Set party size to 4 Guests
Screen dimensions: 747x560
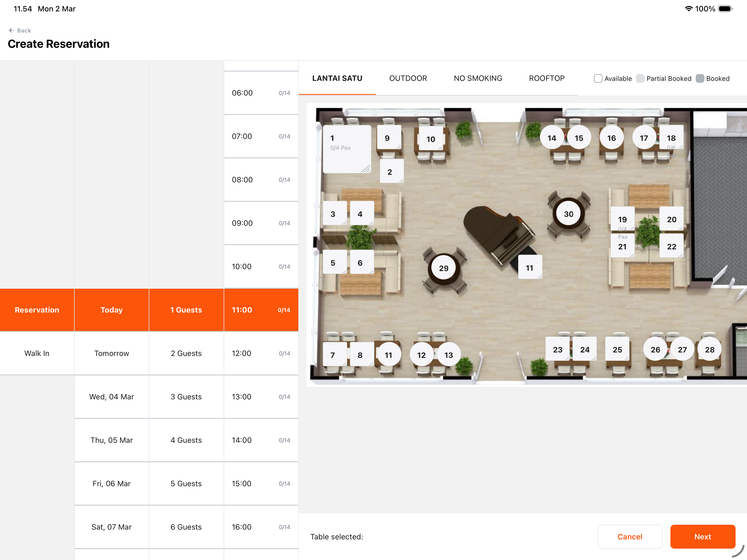(186, 440)
